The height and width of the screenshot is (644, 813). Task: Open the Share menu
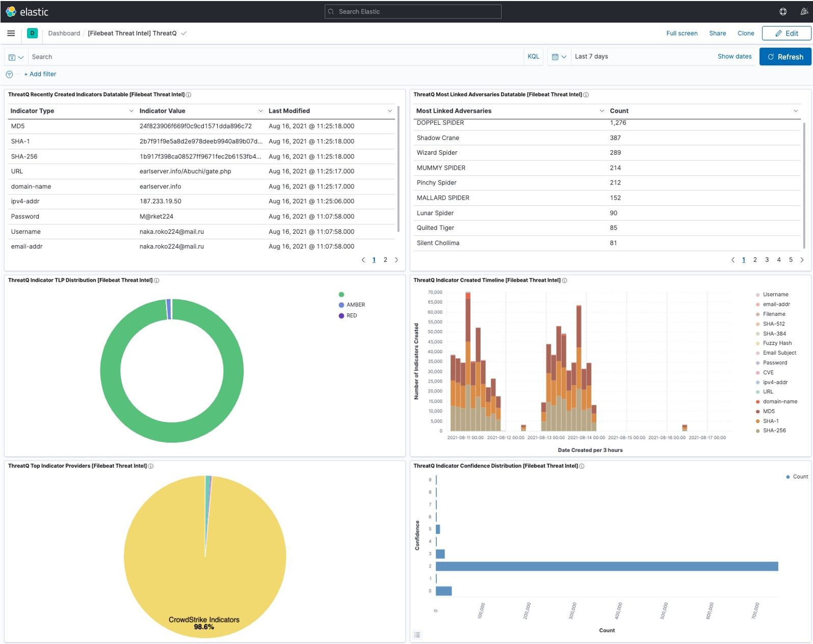[x=717, y=33]
